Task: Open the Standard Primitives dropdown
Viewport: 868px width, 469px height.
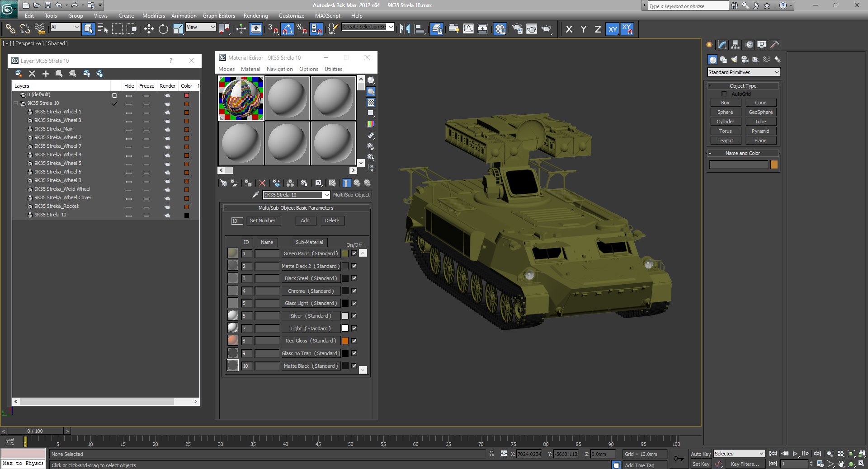Action: point(744,72)
